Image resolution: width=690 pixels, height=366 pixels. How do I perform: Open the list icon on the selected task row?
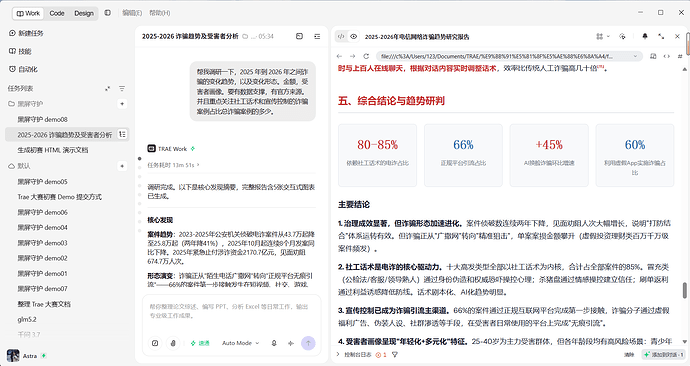click(122, 134)
